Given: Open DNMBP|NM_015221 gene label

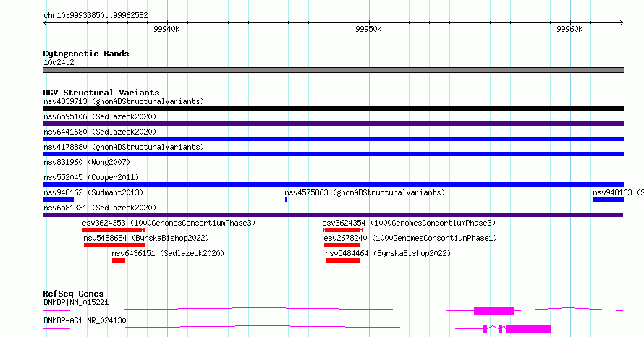Looking at the screenshot, I should pyautogui.click(x=76, y=302).
